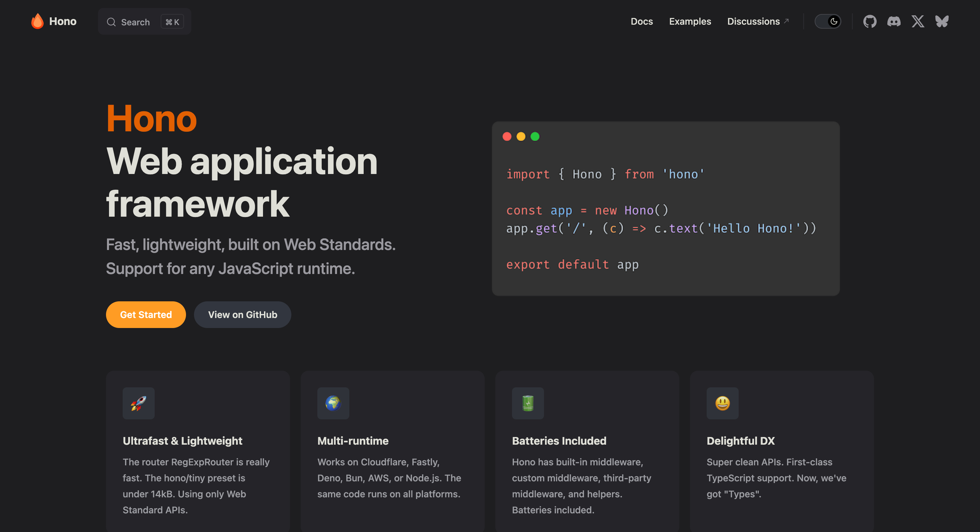Open the Docs navigation item

641,21
